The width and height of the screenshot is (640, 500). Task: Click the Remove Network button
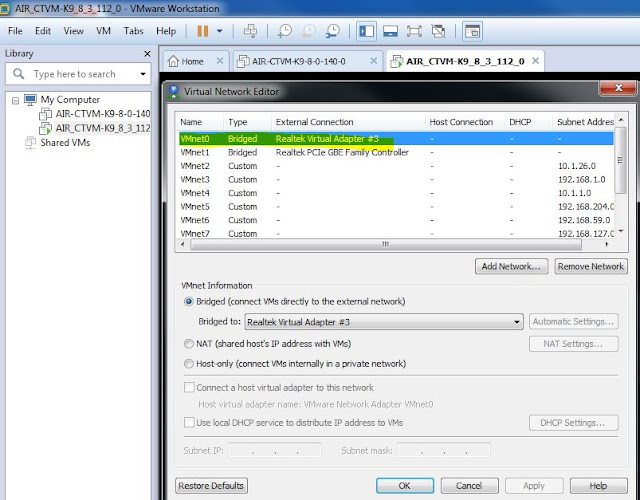[x=591, y=267]
